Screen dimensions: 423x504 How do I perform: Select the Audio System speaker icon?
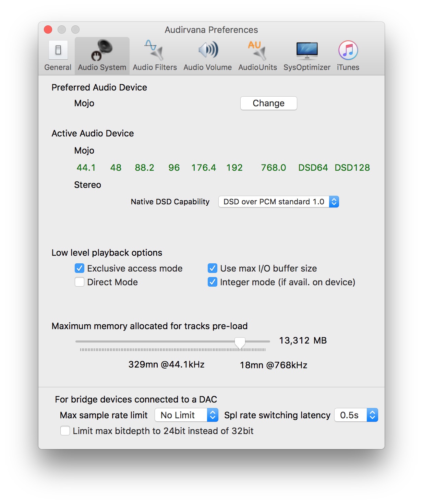102,50
